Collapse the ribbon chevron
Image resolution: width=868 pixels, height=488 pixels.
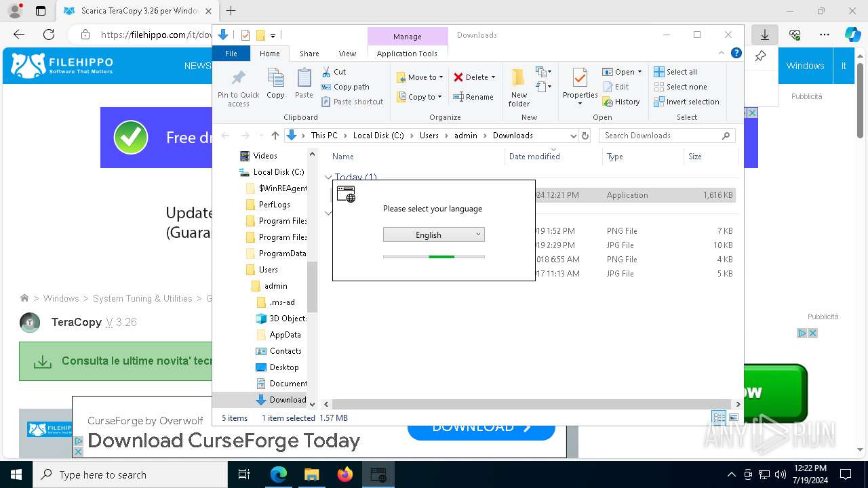click(722, 54)
